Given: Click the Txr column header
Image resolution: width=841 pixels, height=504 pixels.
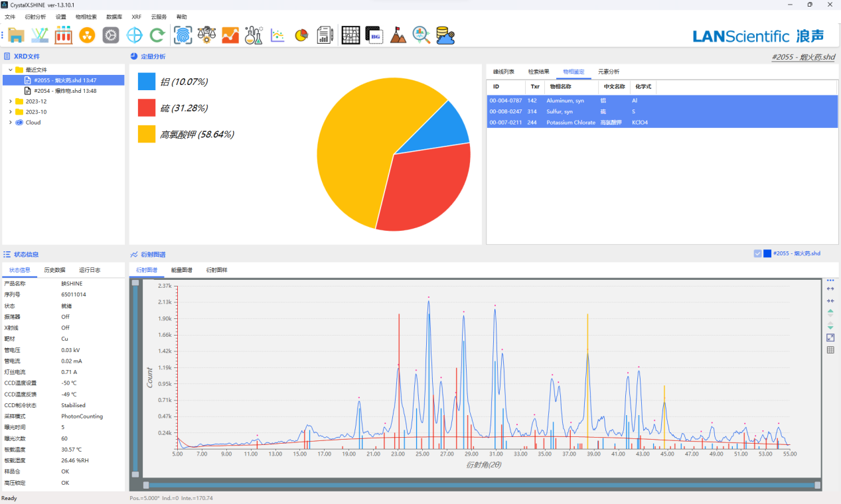Looking at the screenshot, I should [x=535, y=86].
